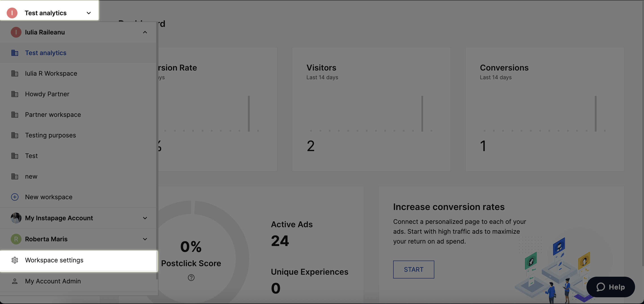Open the workspace named Test
The image size is (644, 304).
(x=31, y=156)
